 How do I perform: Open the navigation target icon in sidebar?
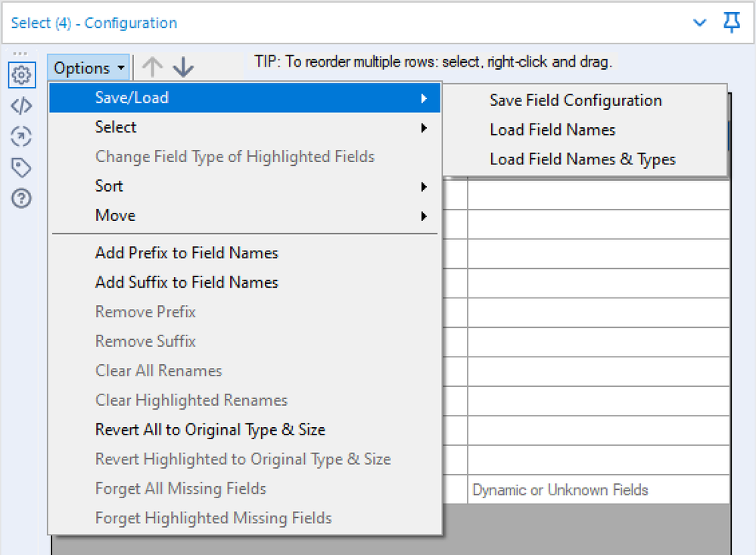pyautogui.click(x=21, y=137)
